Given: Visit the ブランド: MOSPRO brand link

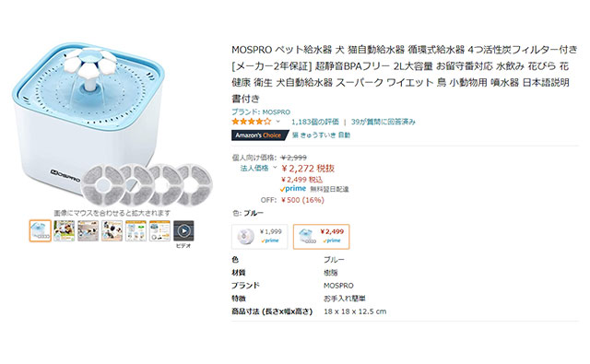Looking at the screenshot, I should [261, 112].
